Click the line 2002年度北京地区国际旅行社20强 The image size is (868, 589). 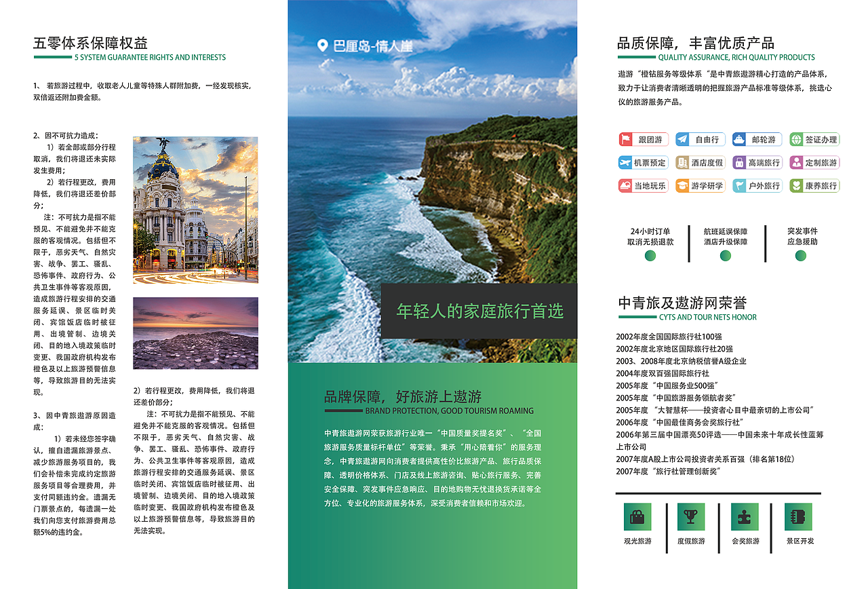coord(675,349)
